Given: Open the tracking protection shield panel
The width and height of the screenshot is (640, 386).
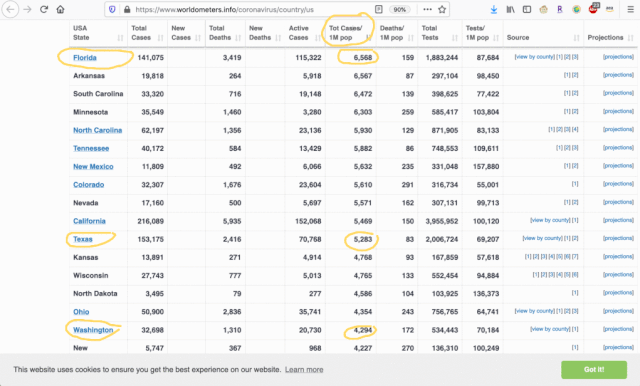Looking at the screenshot, I should (x=112, y=9).
